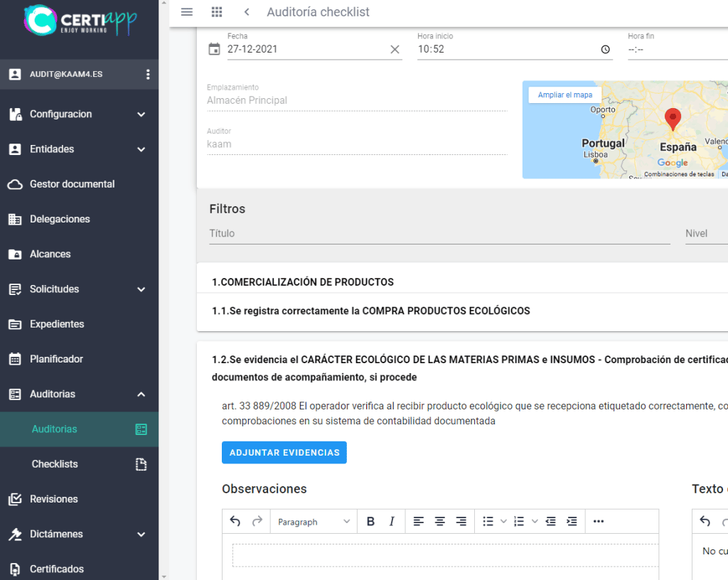Open the hamburger navigation menu
The width and height of the screenshot is (728, 580).
tap(187, 12)
